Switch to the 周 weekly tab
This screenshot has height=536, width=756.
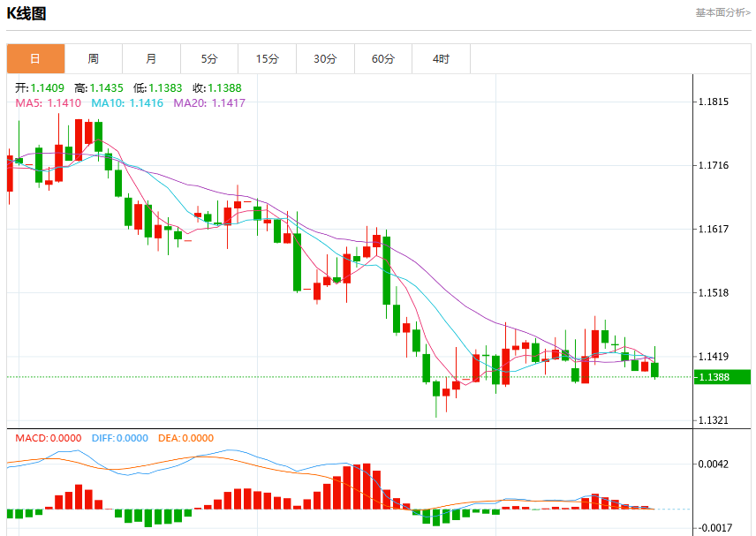(94, 59)
